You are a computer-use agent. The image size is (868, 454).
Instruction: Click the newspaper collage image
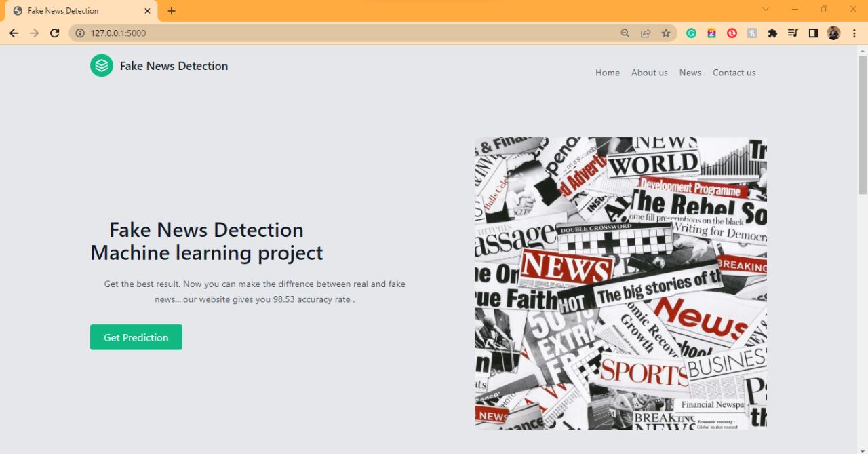pyautogui.click(x=620, y=284)
